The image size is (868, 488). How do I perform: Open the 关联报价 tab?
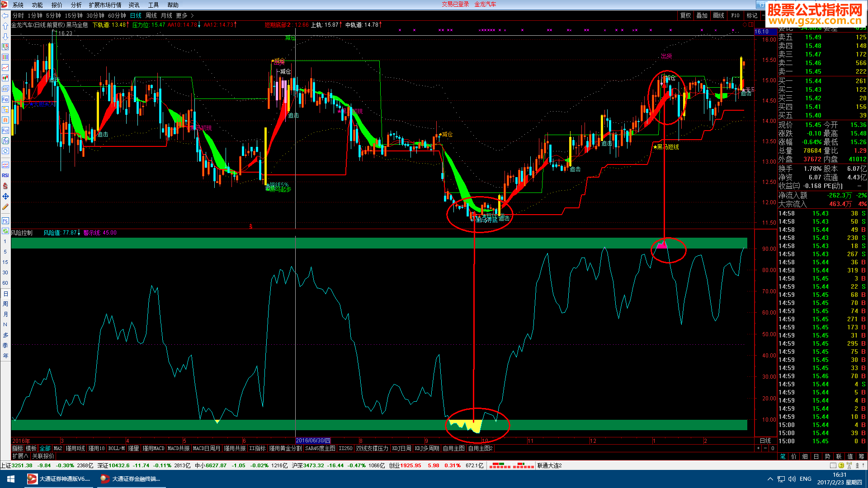(x=43, y=456)
